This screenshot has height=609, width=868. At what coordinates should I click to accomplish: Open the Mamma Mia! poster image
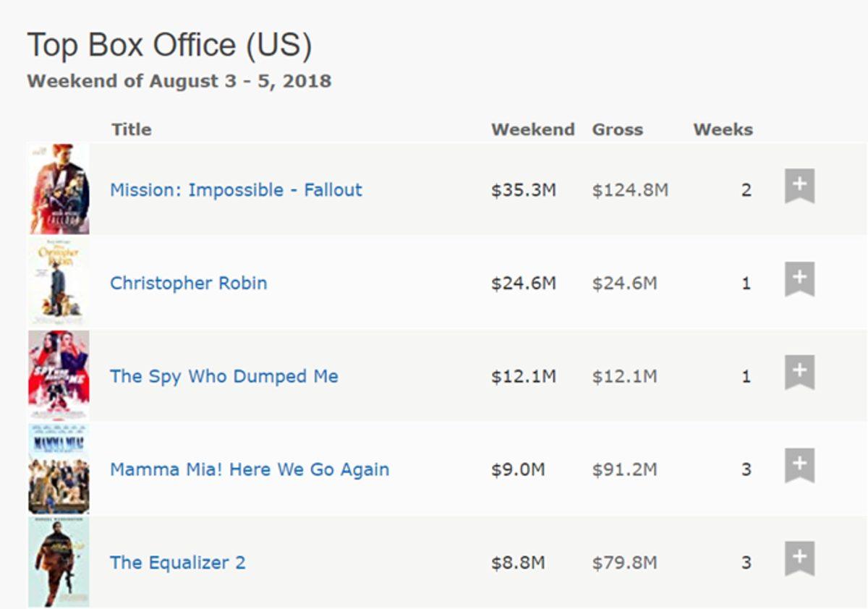coord(59,468)
